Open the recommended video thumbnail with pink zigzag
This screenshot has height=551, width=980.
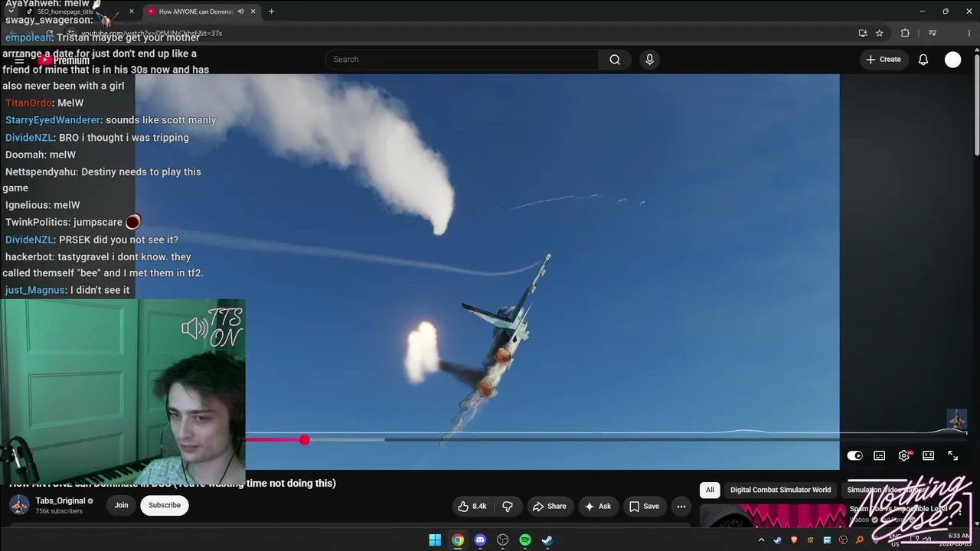(773, 517)
